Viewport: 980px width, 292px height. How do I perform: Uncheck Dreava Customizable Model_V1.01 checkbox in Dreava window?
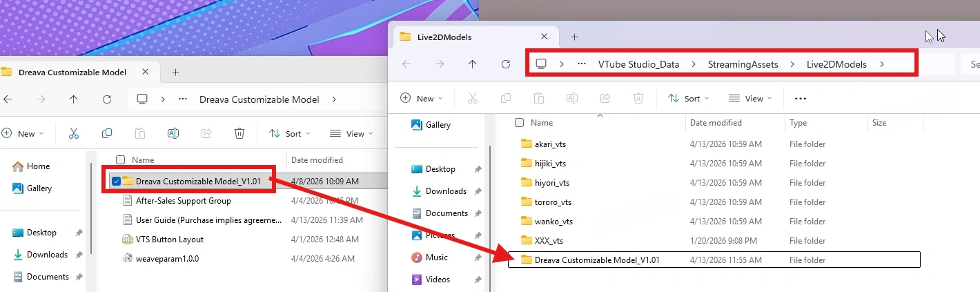click(116, 182)
